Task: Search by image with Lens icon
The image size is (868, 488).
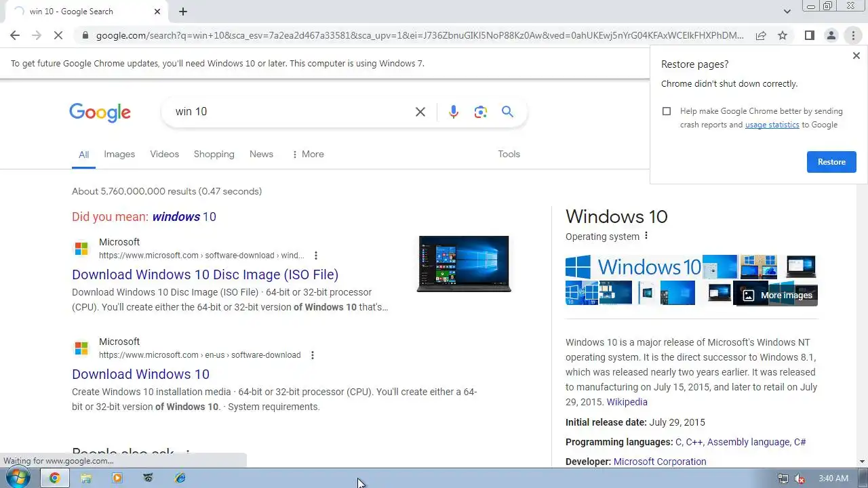Action: click(x=481, y=112)
